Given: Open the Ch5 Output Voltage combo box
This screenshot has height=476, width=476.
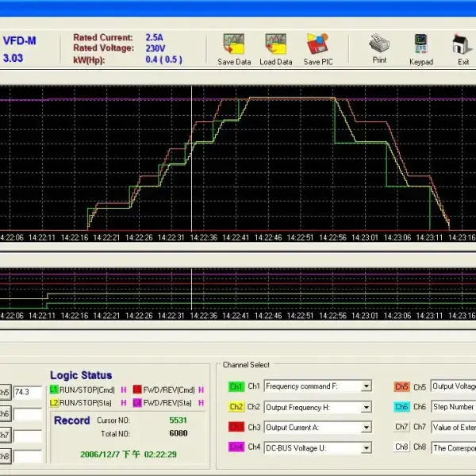Looking at the screenshot, I should pos(453,386).
